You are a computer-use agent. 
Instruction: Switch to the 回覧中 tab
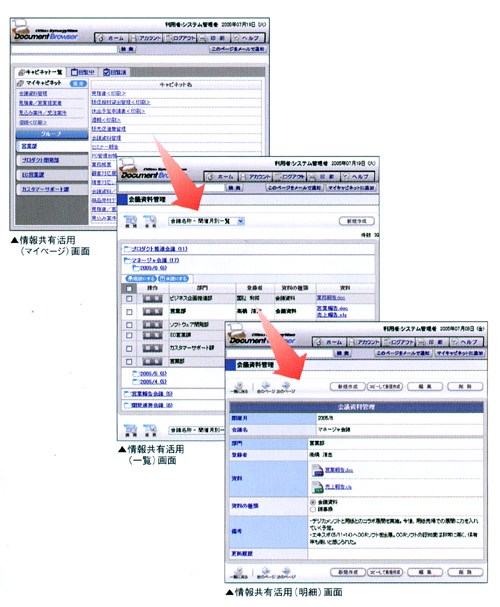[83, 72]
